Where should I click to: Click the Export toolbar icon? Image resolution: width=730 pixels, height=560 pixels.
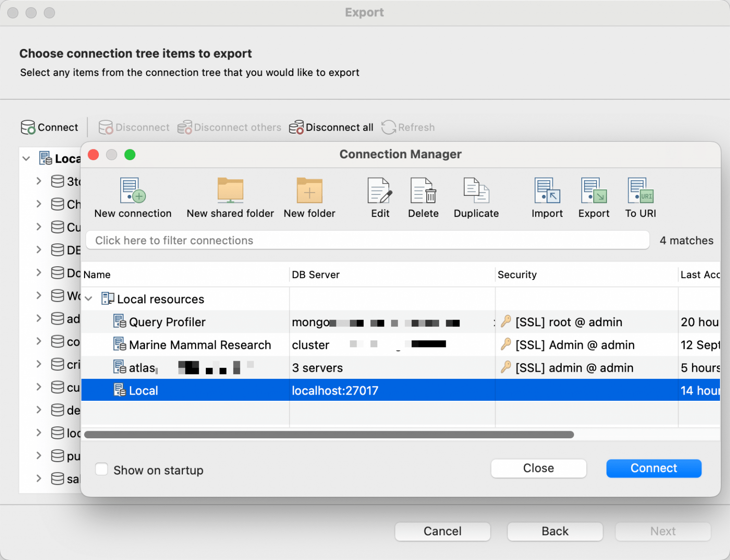pos(594,191)
